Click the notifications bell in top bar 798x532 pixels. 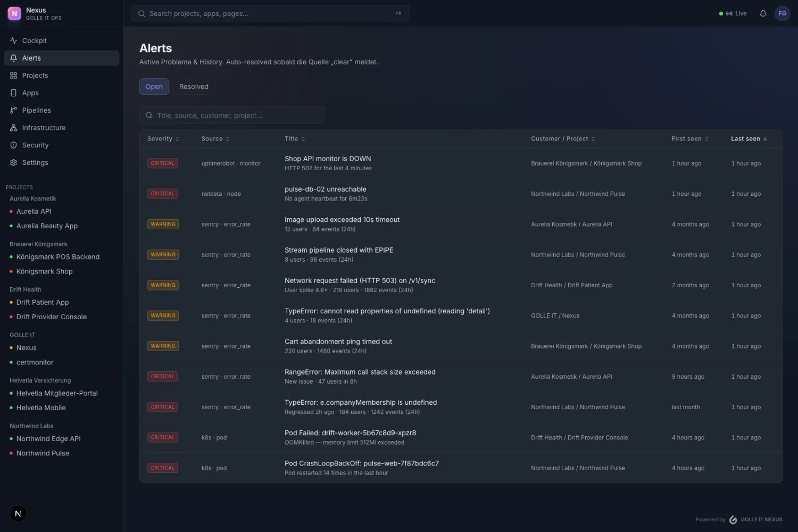pos(763,13)
